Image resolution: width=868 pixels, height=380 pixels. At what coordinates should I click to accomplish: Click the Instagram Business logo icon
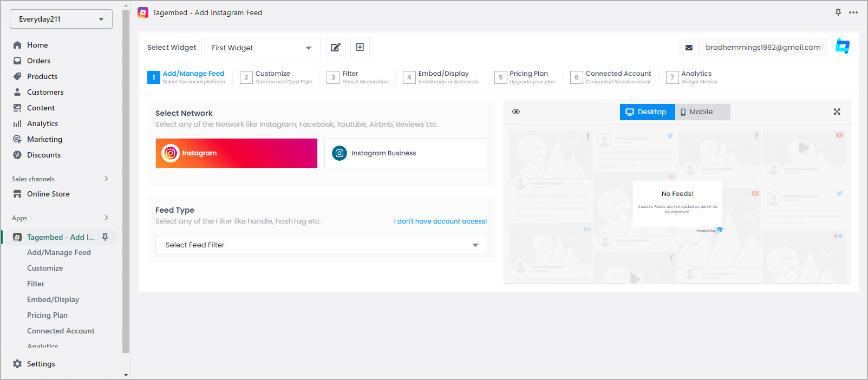340,153
